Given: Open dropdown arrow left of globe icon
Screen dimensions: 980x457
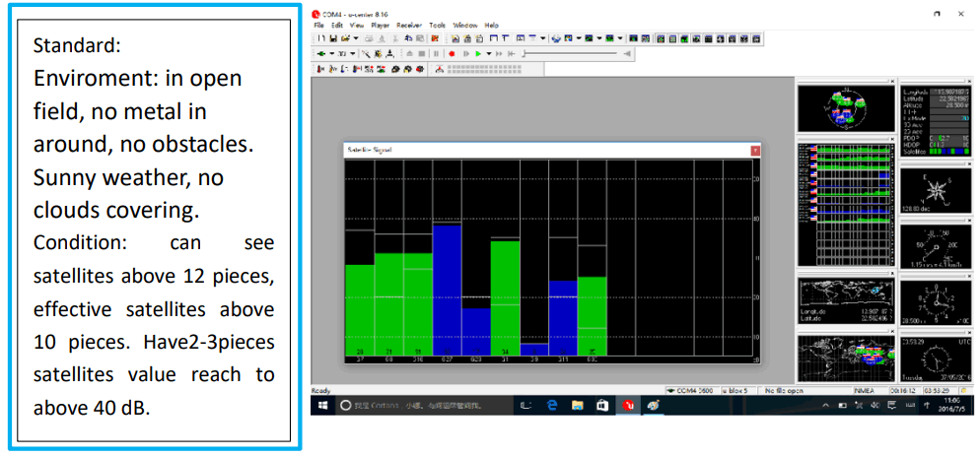Looking at the screenshot, I should tap(543, 38).
